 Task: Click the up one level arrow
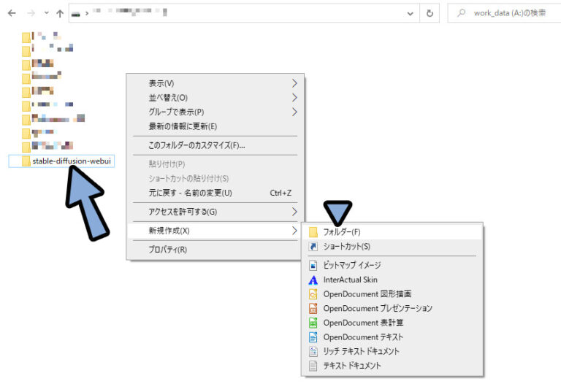coord(60,13)
